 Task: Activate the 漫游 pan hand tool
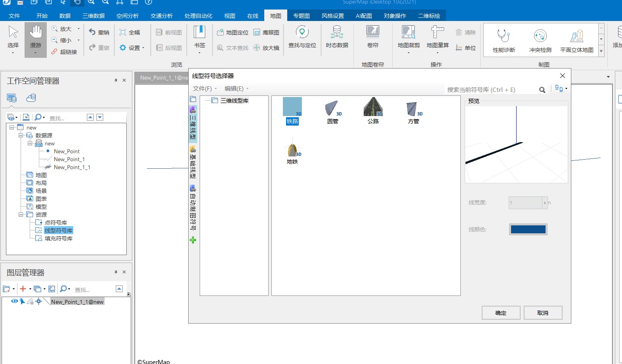[36, 40]
